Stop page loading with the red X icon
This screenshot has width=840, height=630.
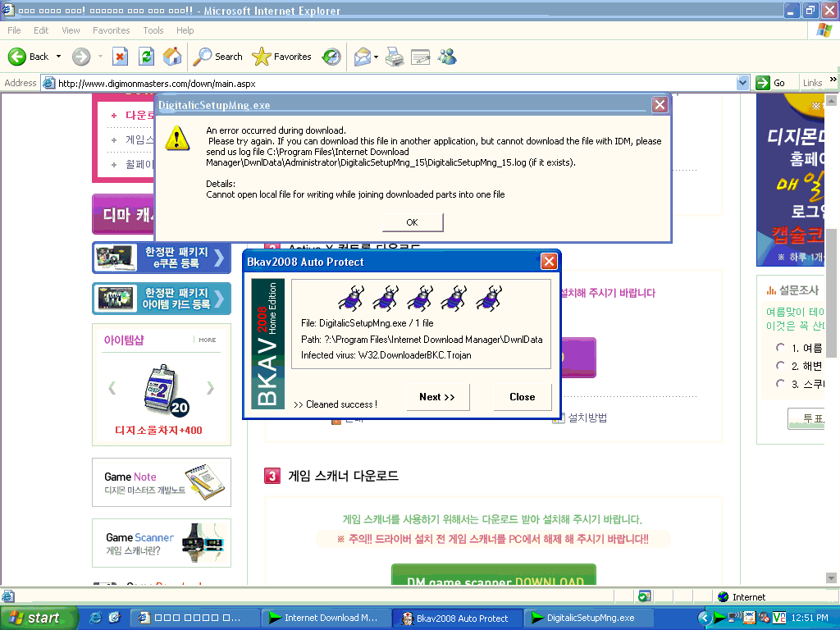pyautogui.click(x=120, y=57)
